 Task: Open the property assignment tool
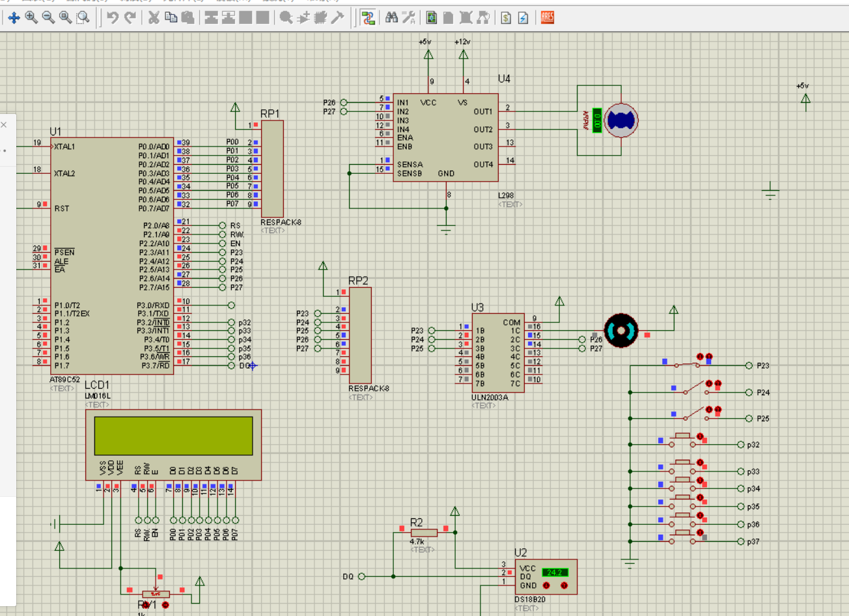(x=408, y=18)
